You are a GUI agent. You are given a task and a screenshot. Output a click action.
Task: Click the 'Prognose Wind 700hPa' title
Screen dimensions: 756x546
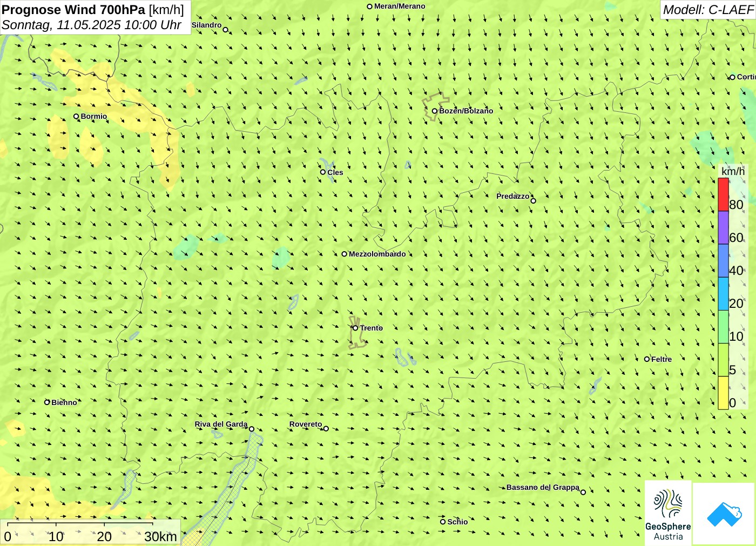coord(73,10)
